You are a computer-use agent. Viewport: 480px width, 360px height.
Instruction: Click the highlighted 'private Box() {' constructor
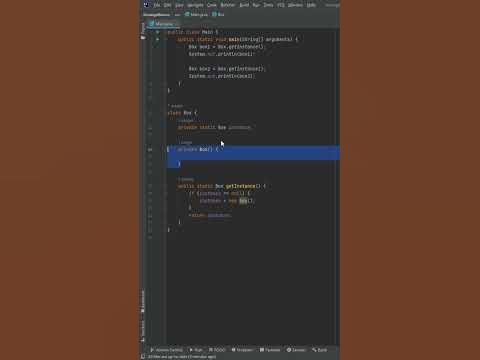(198, 149)
